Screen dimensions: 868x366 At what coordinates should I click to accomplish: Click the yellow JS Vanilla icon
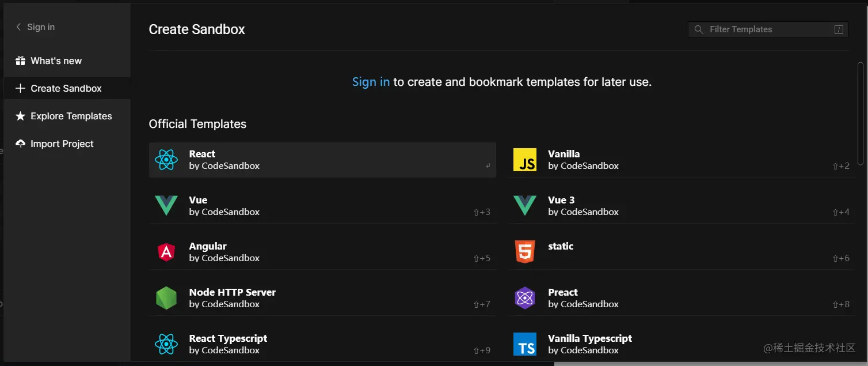(x=524, y=160)
